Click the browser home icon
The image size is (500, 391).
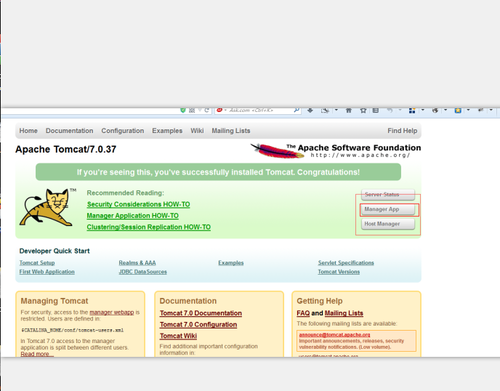tap(349, 110)
